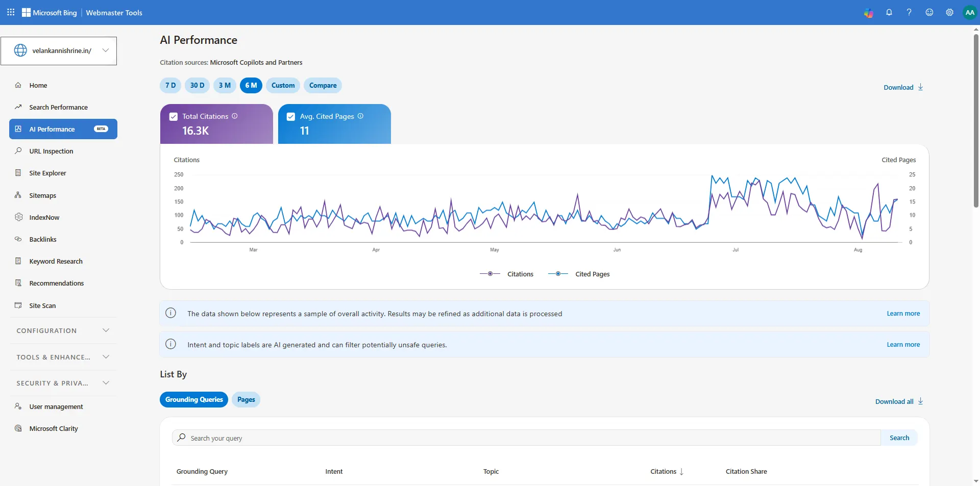Click the Grounding Query column header

(202, 472)
